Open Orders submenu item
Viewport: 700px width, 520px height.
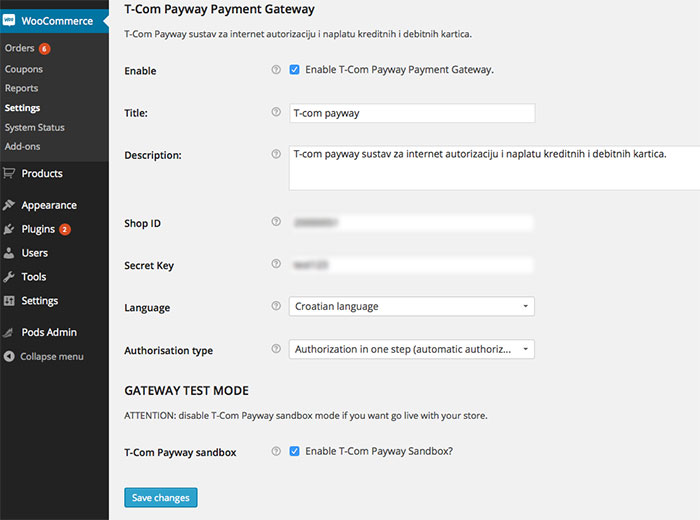(19, 48)
